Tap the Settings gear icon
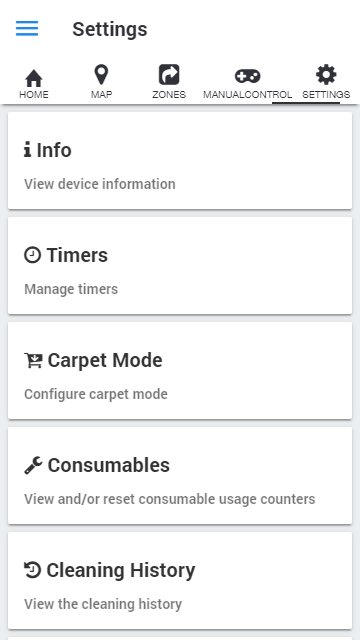 [x=326, y=75]
